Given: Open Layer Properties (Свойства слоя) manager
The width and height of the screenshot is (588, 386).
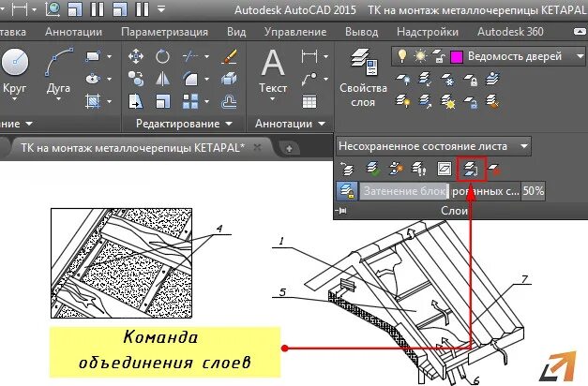Looking at the screenshot, I should tap(363, 78).
